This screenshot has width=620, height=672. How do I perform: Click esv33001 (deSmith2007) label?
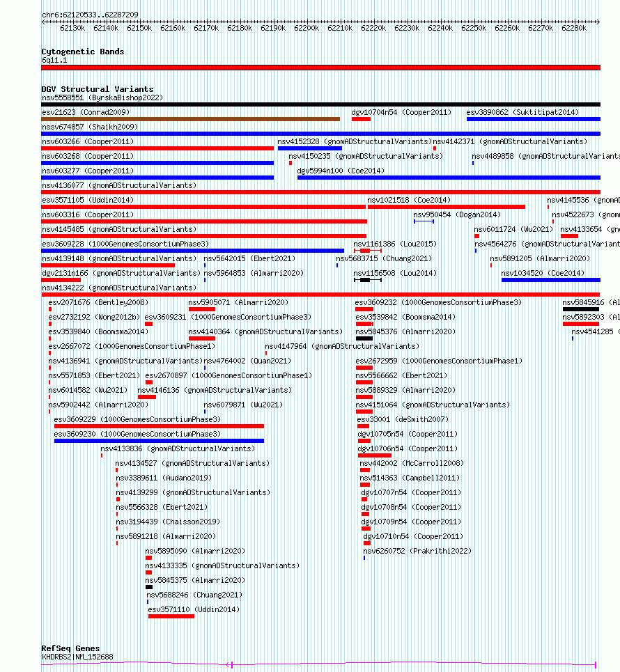tap(403, 419)
